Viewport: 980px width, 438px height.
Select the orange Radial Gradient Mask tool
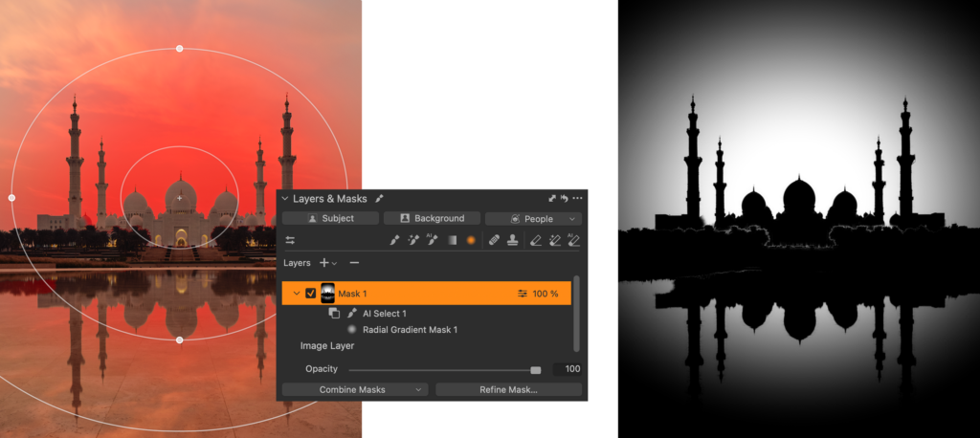pos(471,240)
